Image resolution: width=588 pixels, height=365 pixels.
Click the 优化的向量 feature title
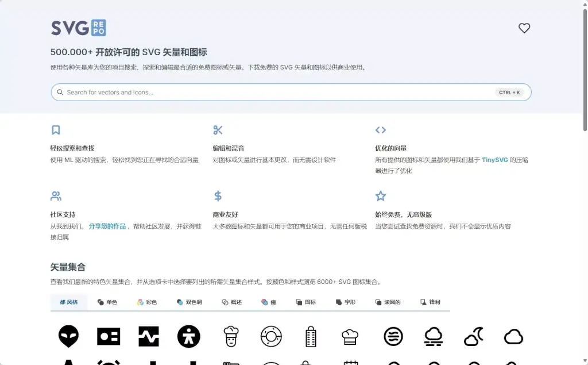coord(390,148)
